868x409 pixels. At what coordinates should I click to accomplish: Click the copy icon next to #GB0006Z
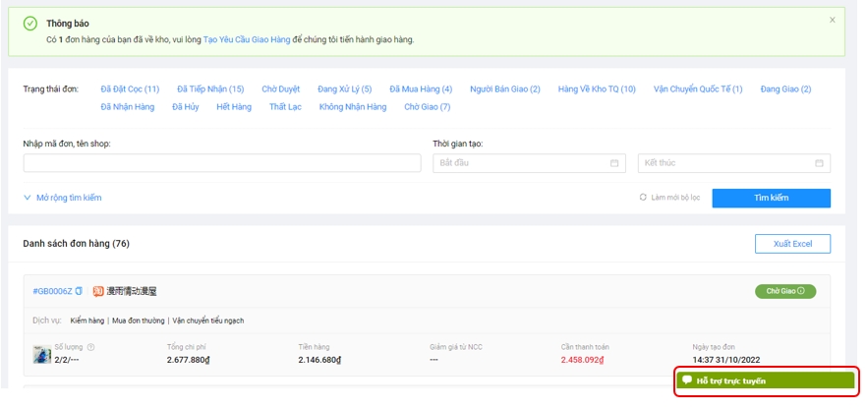[x=80, y=291]
